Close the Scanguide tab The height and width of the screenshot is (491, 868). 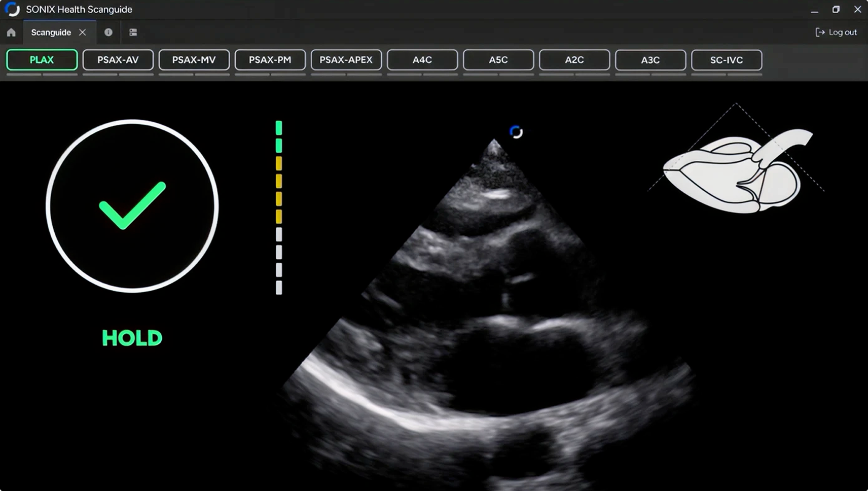point(83,32)
